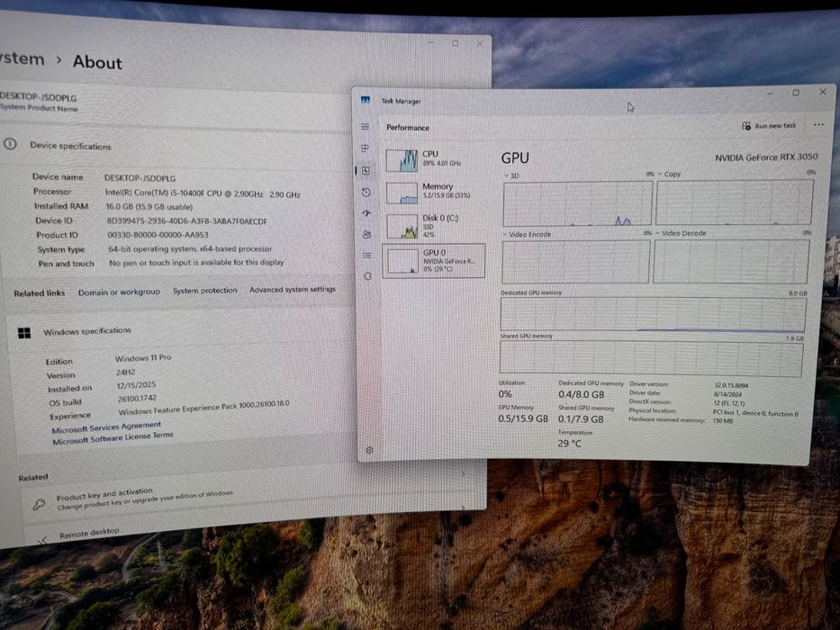The image size is (840, 630).
Task: Select the Windows 11 Pro edition text
Action: pyautogui.click(x=143, y=357)
